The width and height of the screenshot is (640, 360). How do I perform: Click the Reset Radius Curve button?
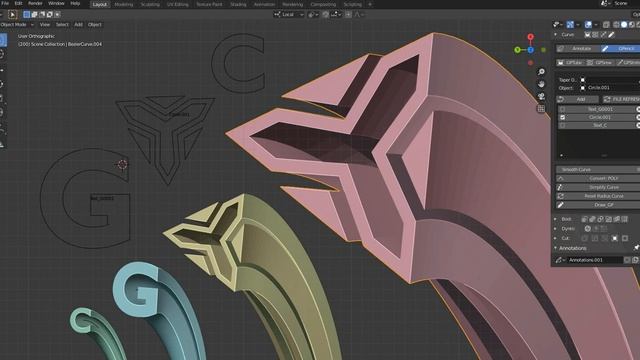(598, 196)
